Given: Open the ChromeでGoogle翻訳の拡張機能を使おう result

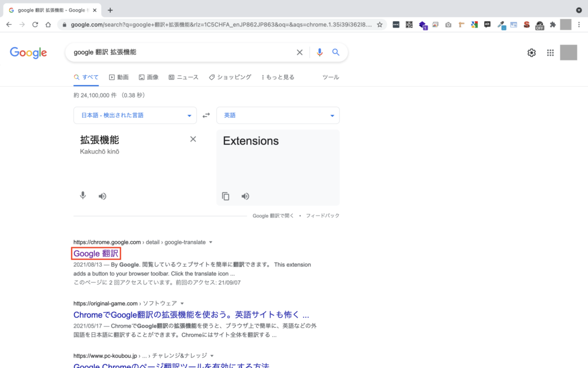Looking at the screenshot, I should click(191, 315).
